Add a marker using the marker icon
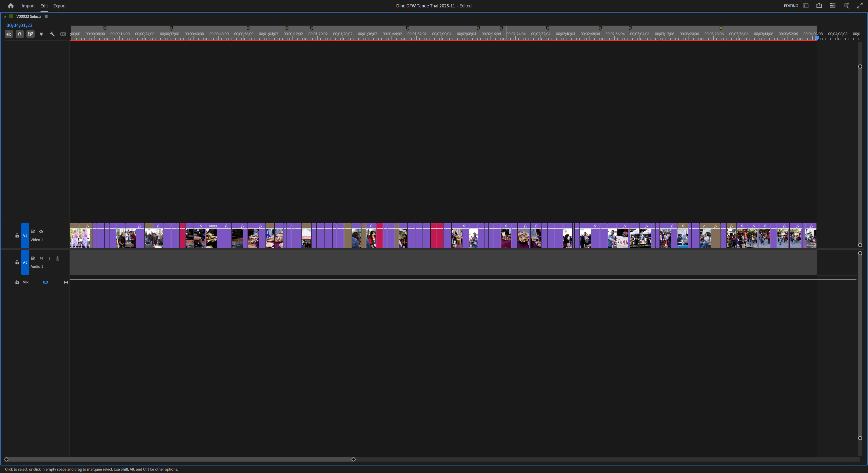Image resolution: width=868 pixels, height=473 pixels. 41,34
